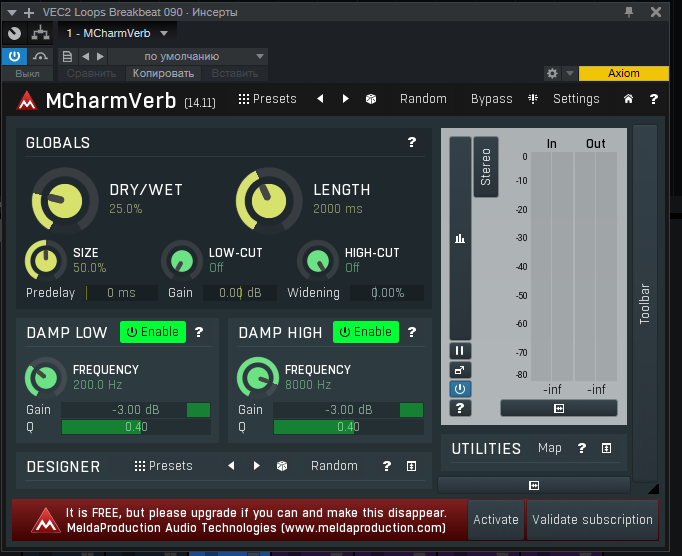Viewport: 682px width, 556px height.
Task: Open the Map utility
Action: point(549,448)
